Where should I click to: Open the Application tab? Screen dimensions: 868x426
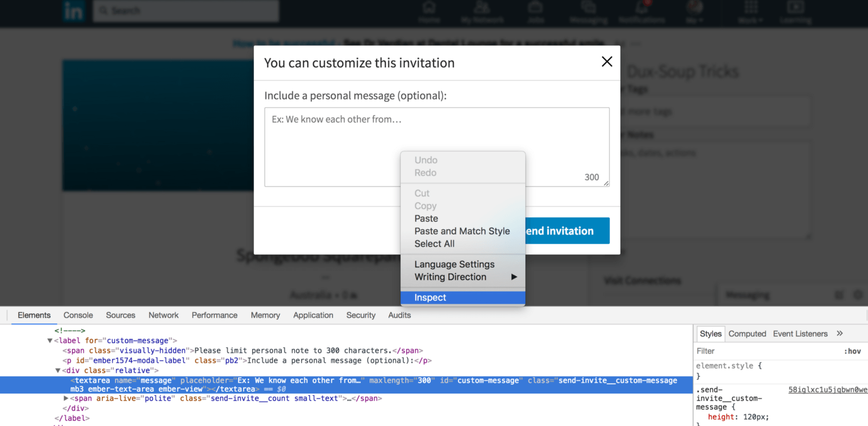click(313, 315)
